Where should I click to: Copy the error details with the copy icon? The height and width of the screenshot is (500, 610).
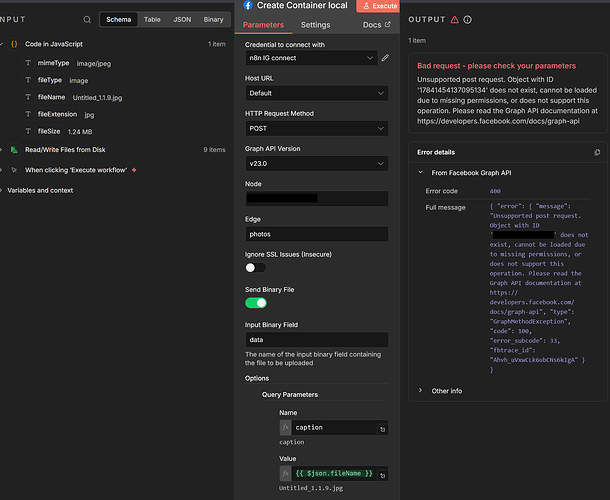tap(597, 152)
